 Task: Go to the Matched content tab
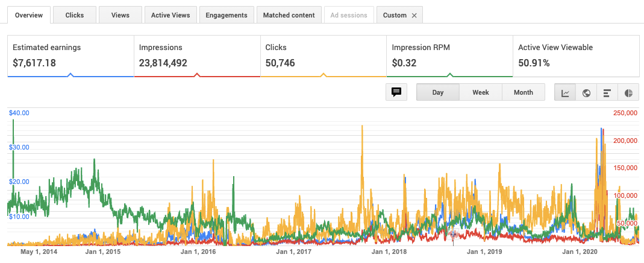point(289,15)
